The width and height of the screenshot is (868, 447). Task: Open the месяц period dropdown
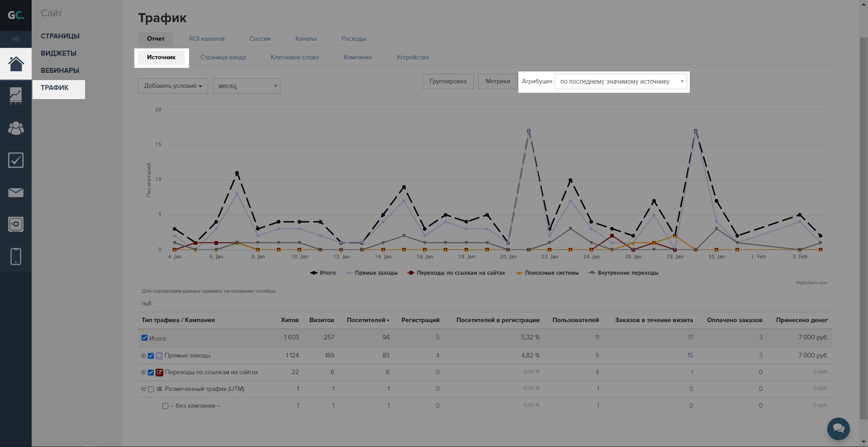click(x=246, y=86)
